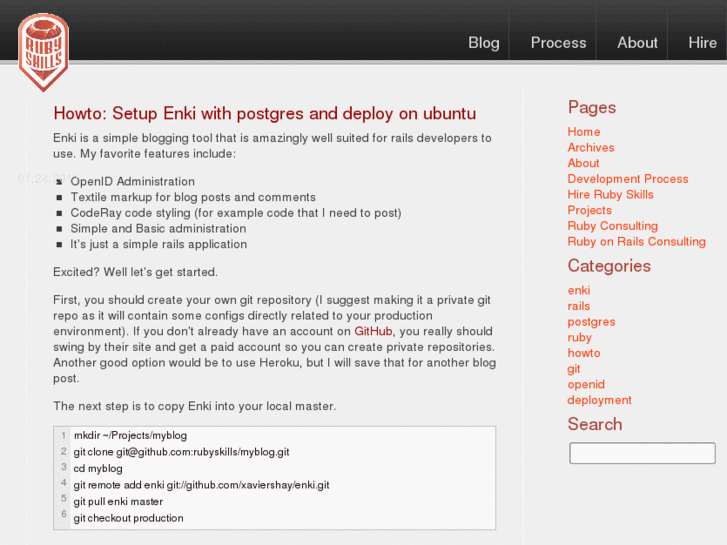Select the openid category
Viewport: 727px width, 545px height.
pyautogui.click(x=586, y=384)
